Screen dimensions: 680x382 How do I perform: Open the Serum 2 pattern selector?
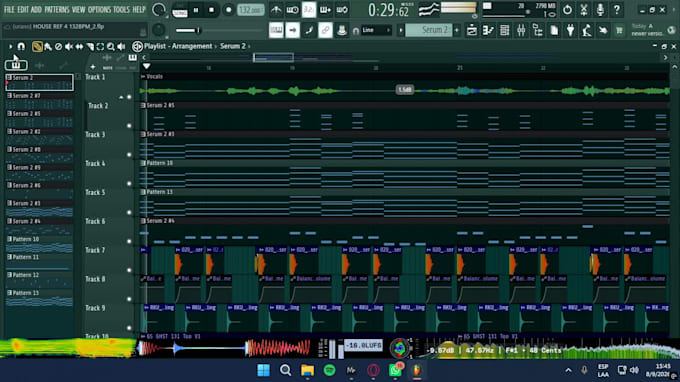[428, 30]
